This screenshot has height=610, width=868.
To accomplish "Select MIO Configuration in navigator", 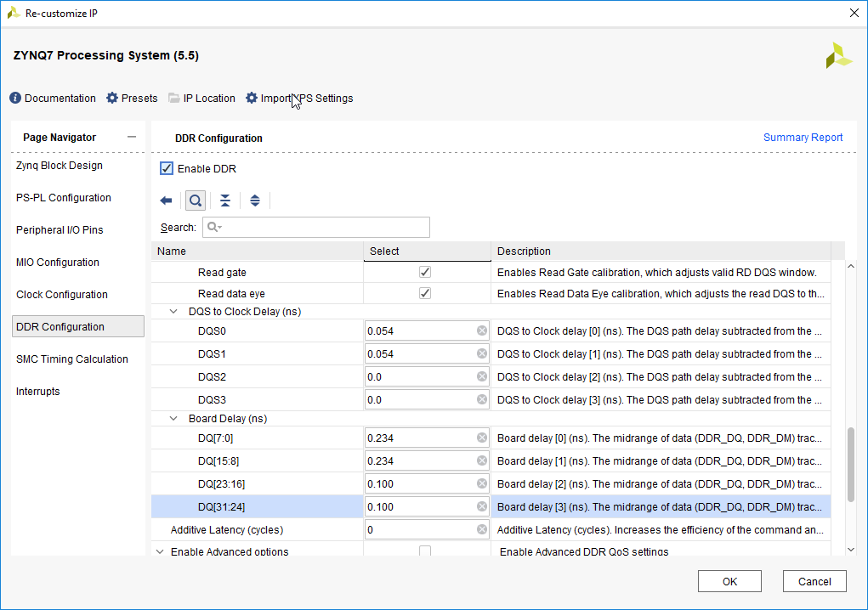I will pyautogui.click(x=58, y=263).
